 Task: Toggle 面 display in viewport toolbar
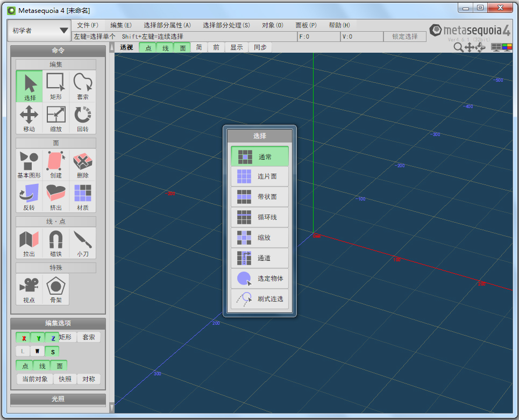click(182, 48)
